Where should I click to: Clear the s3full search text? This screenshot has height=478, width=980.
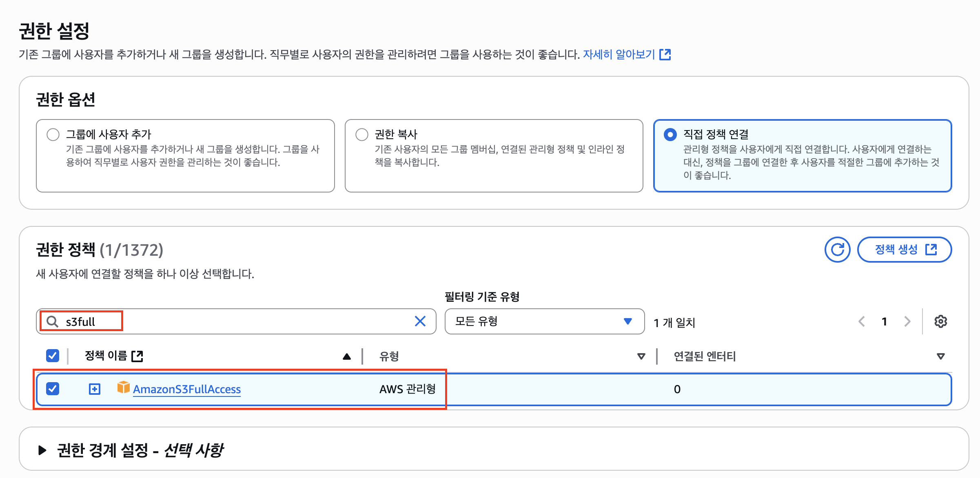[x=420, y=321]
